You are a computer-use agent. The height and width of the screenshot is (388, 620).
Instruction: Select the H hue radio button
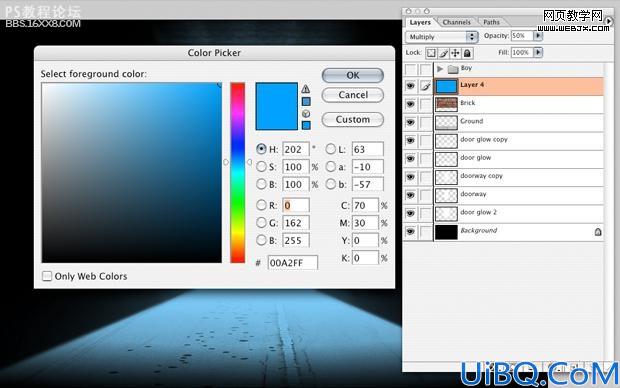click(261, 149)
